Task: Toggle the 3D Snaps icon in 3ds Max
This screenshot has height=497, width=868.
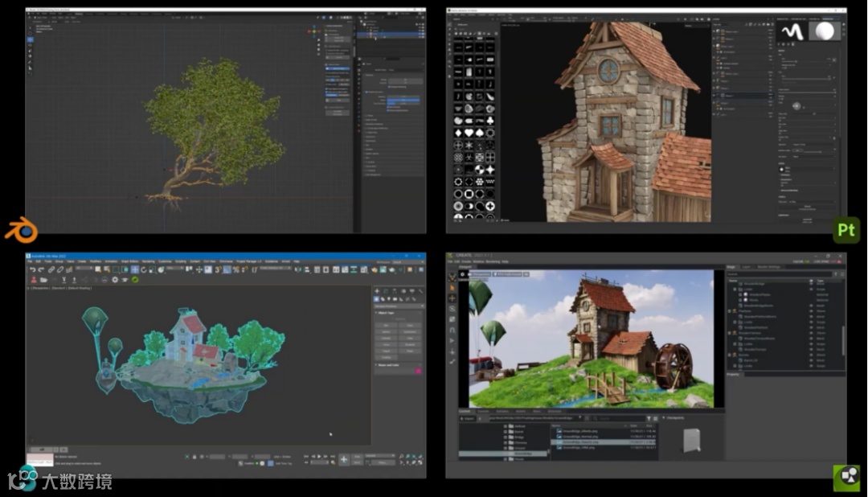Action: click(x=218, y=269)
